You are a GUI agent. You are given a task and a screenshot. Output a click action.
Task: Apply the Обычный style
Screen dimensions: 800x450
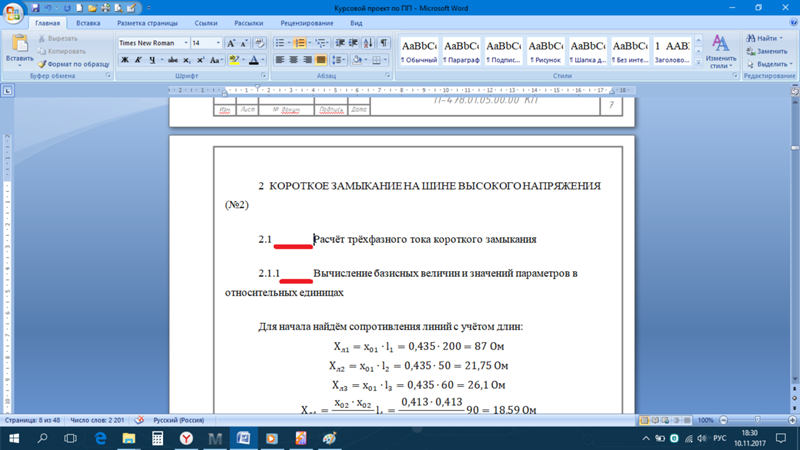pos(418,51)
